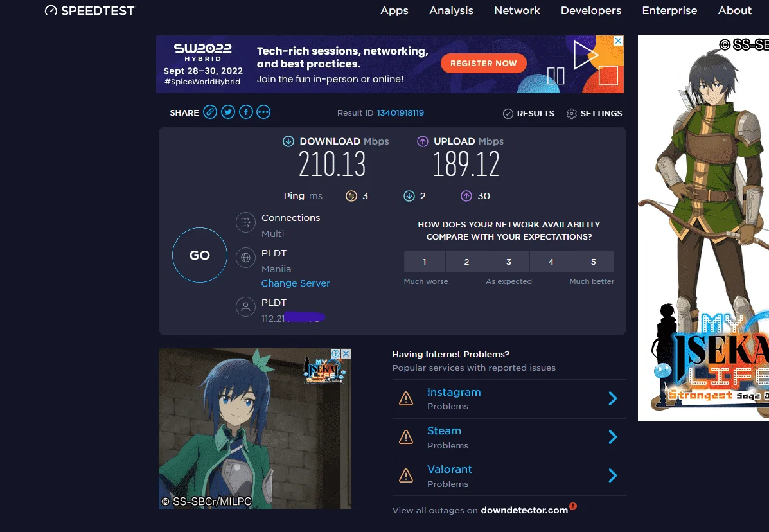The image size is (769, 532).
Task: Click the 210.13 download speed value
Action: [332, 164]
